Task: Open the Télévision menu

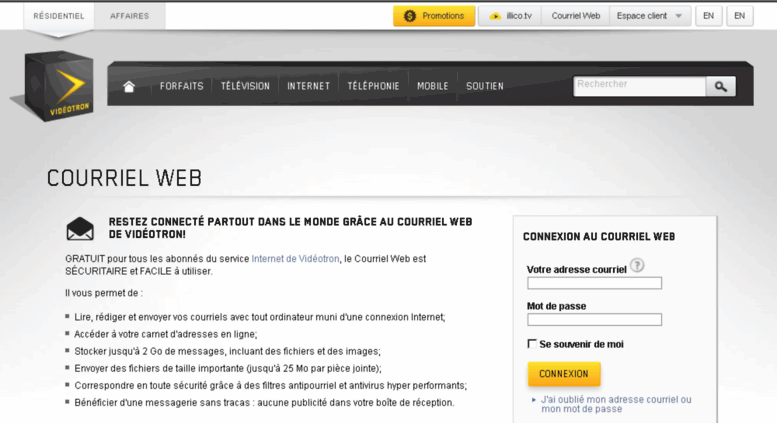Action: coord(245,86)
